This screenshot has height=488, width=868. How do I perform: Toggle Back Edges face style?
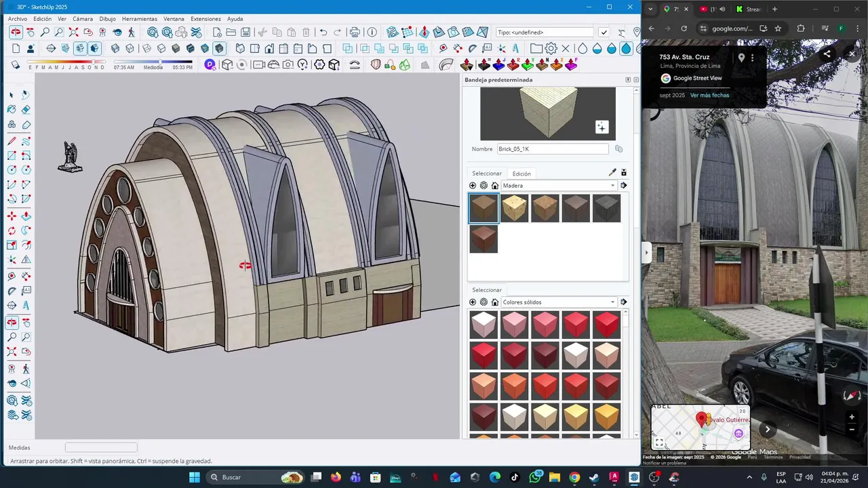click(130, 48)
